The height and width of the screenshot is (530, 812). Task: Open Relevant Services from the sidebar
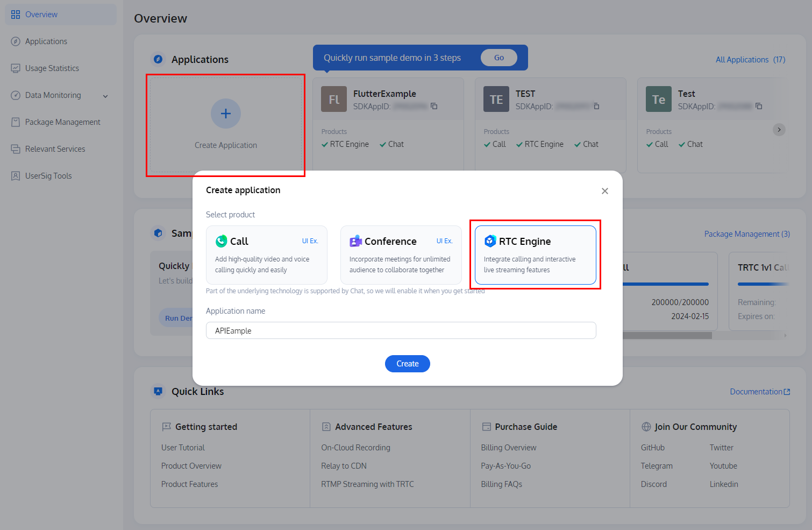click(55, 149)
